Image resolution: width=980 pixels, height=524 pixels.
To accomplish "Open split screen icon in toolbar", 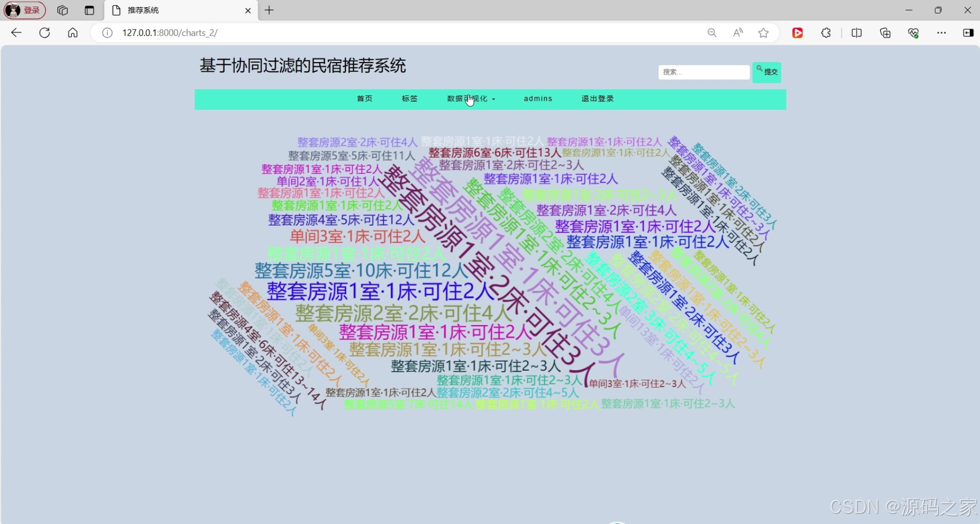I will click(857, 33).
